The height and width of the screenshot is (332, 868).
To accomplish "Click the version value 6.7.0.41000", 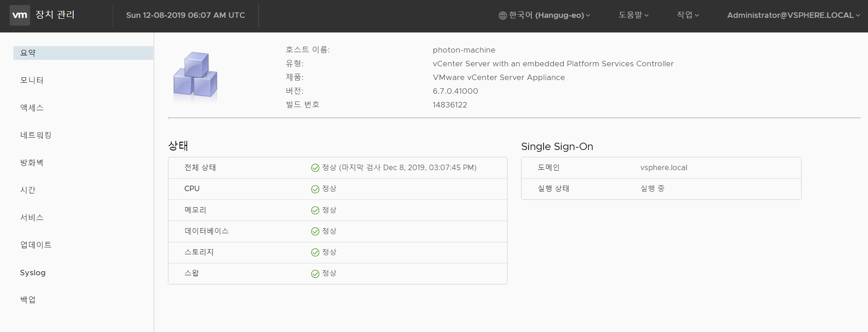I will pos(455,91).
